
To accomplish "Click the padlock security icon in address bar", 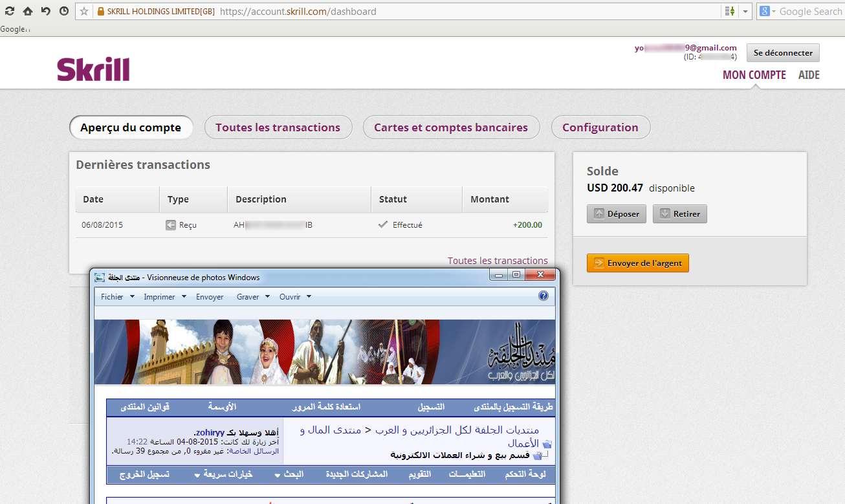I will [100, 11].
